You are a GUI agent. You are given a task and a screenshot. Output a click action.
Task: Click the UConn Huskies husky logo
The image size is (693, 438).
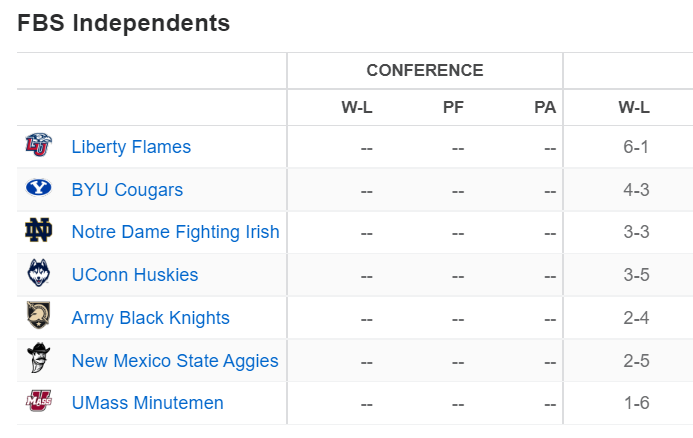click(39, 274)
